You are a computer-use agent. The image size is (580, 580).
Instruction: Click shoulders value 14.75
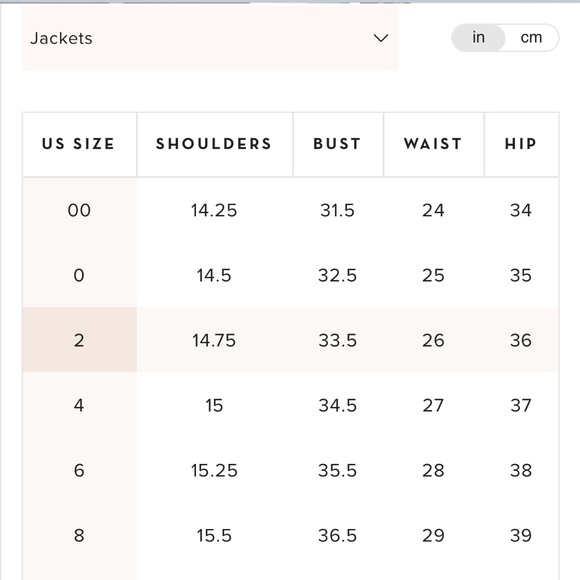[214, 340]
